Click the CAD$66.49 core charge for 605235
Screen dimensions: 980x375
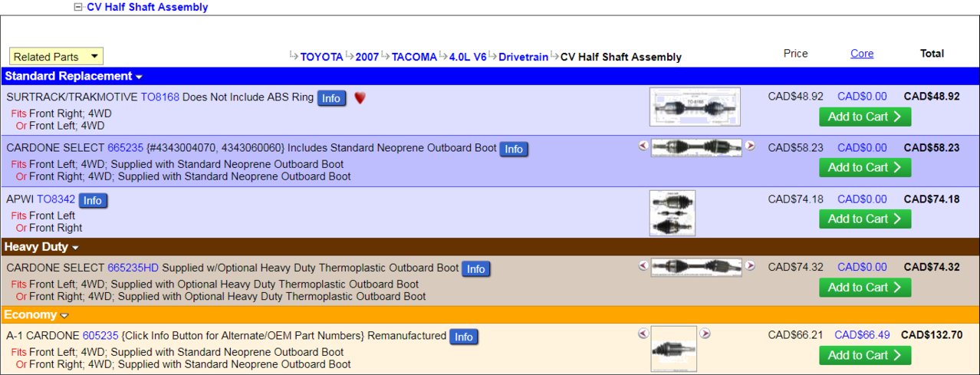[x=862, y=335]
